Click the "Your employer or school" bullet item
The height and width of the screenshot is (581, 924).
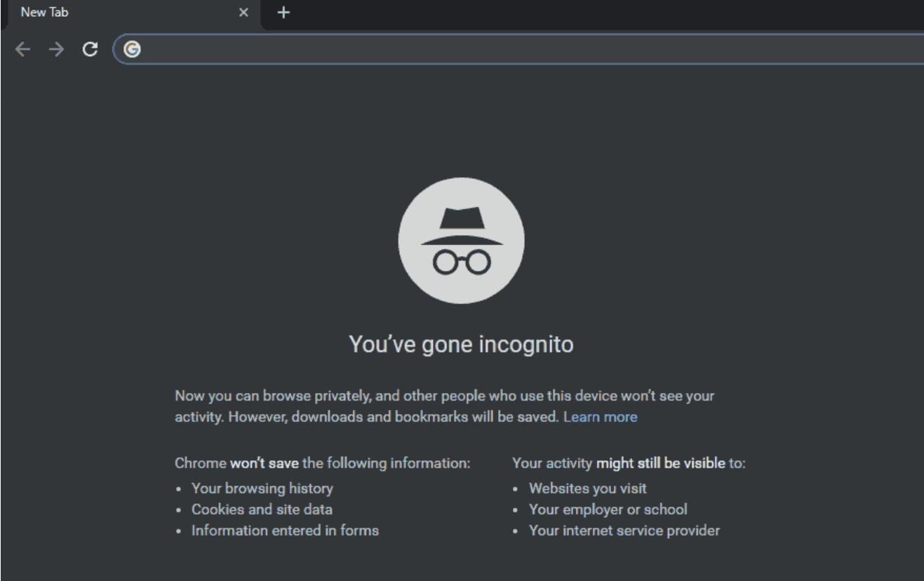point(608,509)
